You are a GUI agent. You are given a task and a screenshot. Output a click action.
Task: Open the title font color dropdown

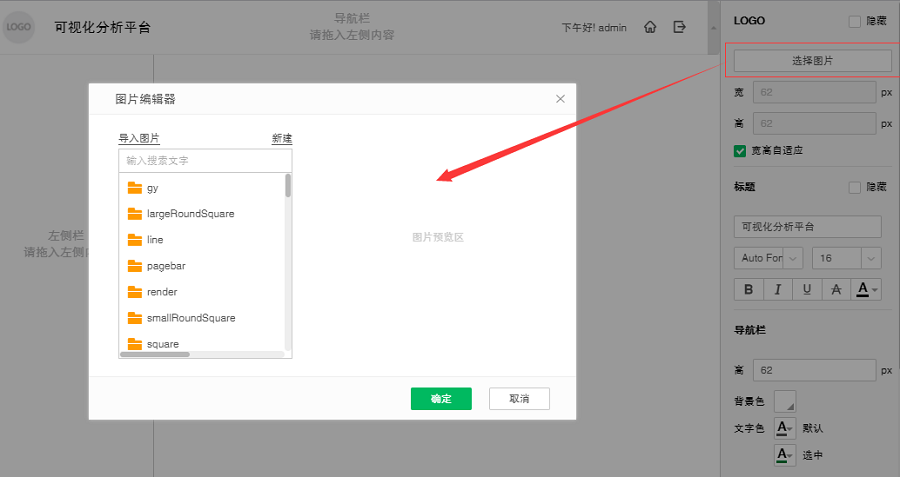(867, 290)
